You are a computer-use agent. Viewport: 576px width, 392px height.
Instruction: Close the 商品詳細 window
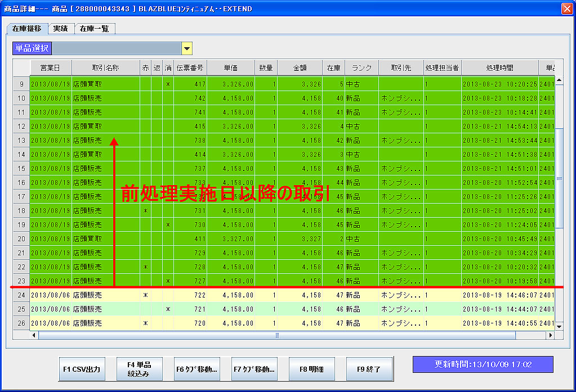click(566, 8)
